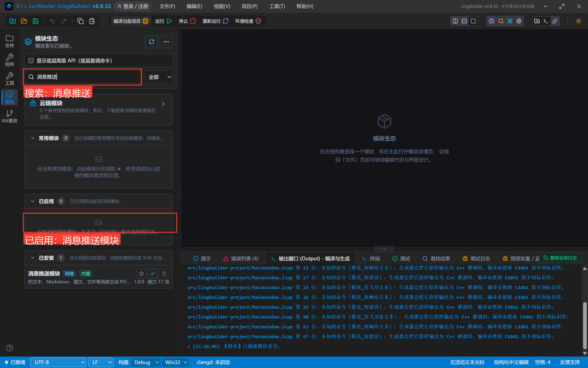Viewport: 588px width, 368px height.
Task: Switch to side-by-side split layout
Action: [455, 21]
